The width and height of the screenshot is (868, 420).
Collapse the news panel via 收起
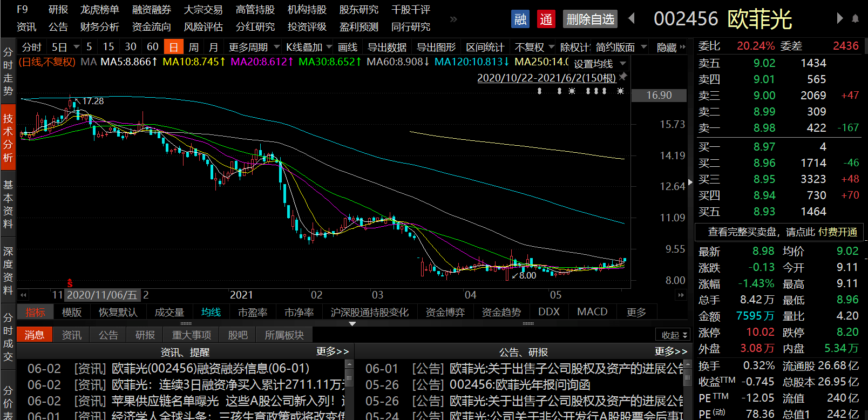point(673,335)
